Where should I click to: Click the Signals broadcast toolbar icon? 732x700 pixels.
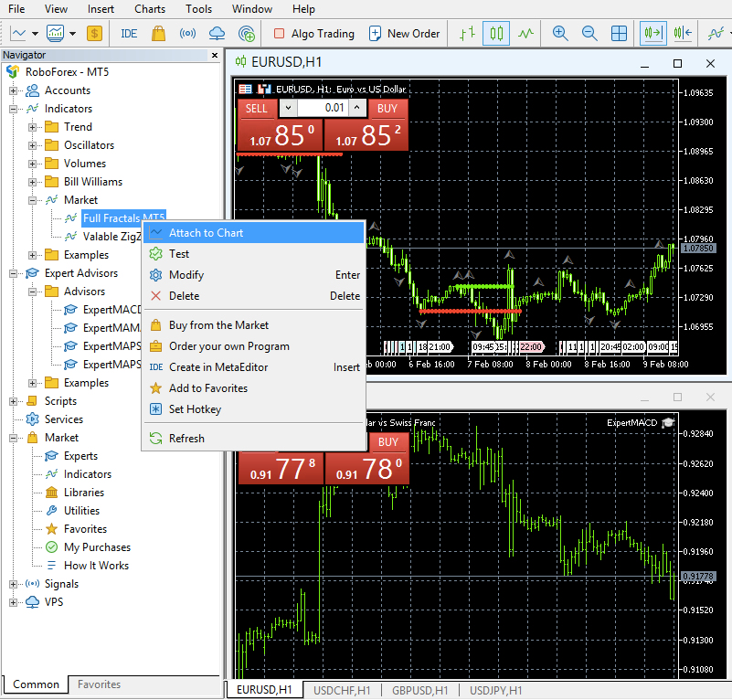point(188,33)
